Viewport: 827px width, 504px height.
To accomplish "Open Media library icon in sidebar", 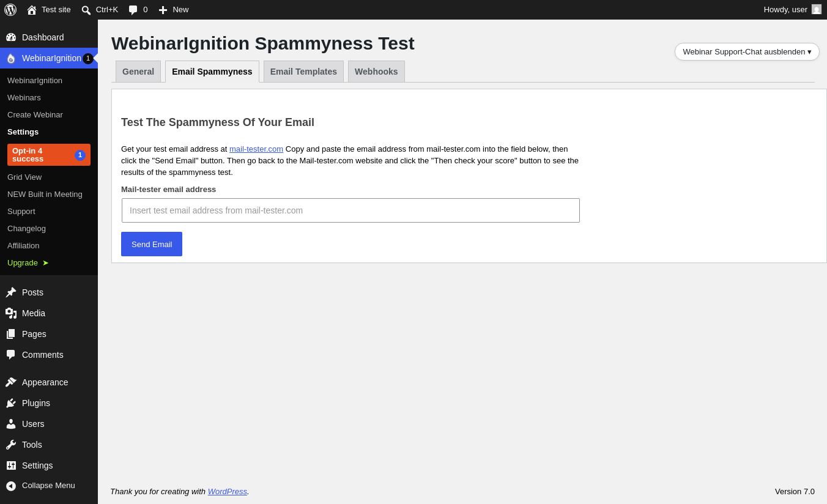I will (11, 313).
